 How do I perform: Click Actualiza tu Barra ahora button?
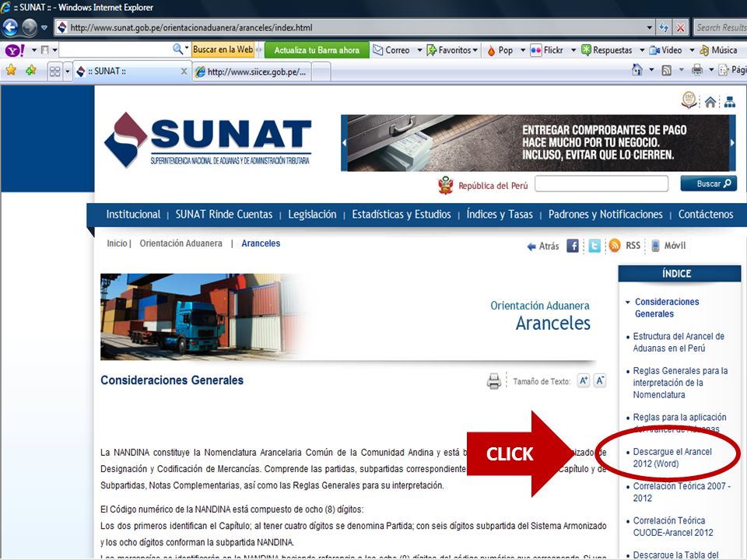click(317, 50)
